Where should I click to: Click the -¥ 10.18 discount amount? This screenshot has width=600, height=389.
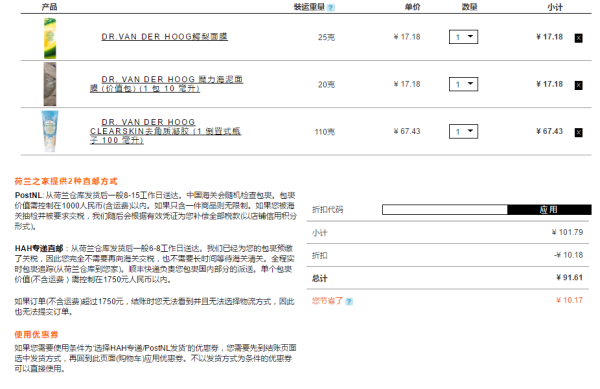point(568,255)
